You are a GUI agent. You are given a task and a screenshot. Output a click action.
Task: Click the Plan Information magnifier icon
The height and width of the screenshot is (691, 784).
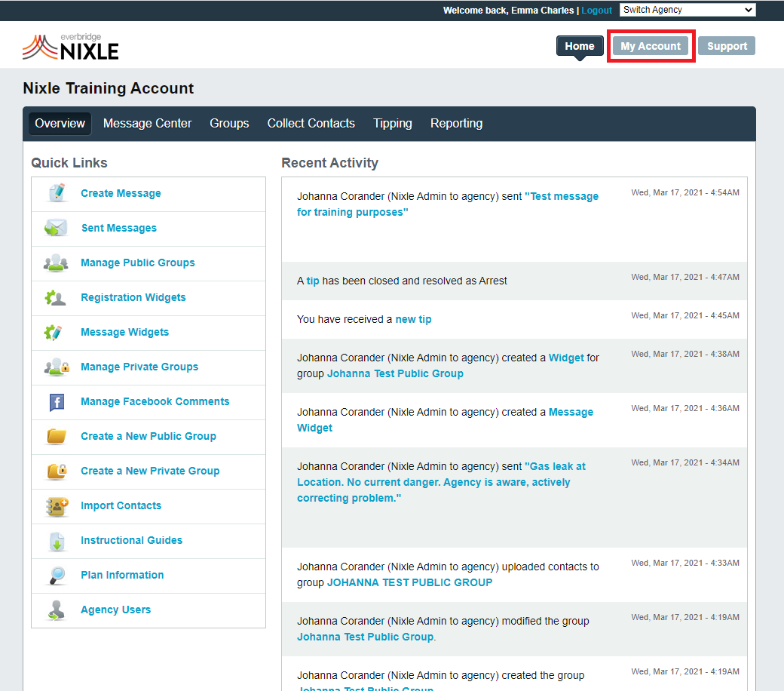(x=57, y=575)
